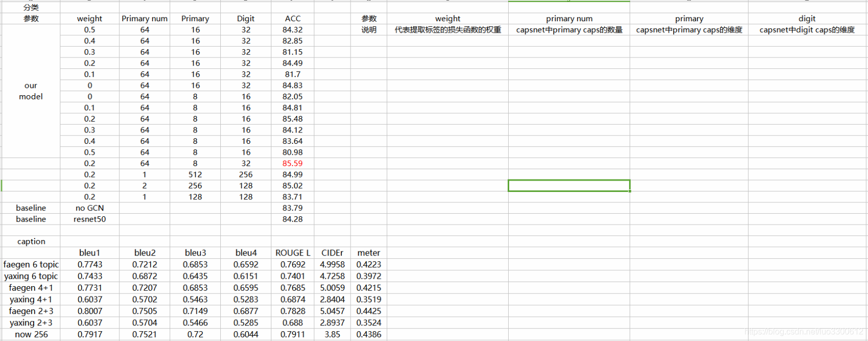Image resolution: width=868 pixels, height=341 pixels.
Task: Select the 'faegen 2+3' row label
Action: (31, 311)
